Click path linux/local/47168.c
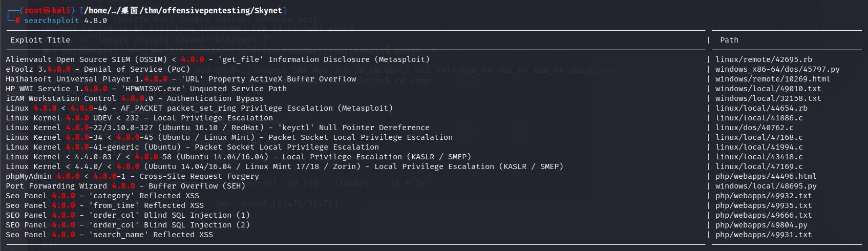 click(759, 137)
